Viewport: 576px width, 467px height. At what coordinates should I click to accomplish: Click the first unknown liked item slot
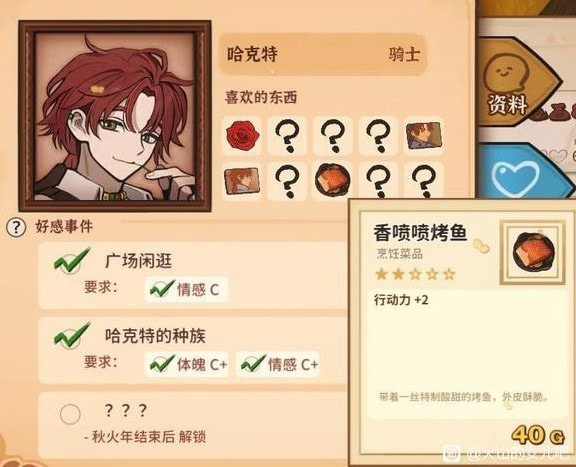click(x=287, y=136)
